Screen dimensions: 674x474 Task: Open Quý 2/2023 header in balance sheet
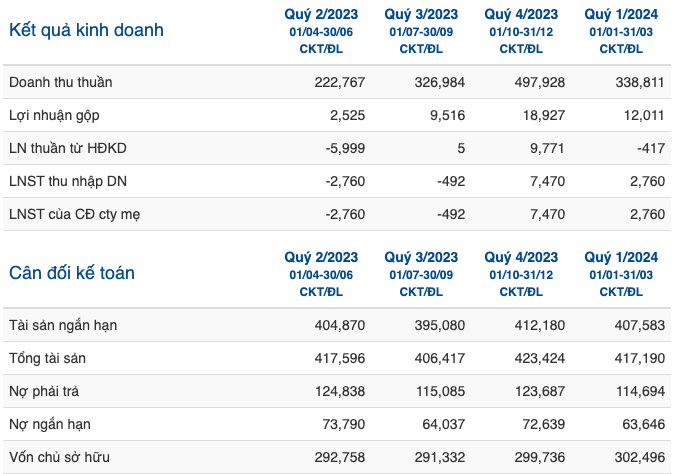(321, 257)
